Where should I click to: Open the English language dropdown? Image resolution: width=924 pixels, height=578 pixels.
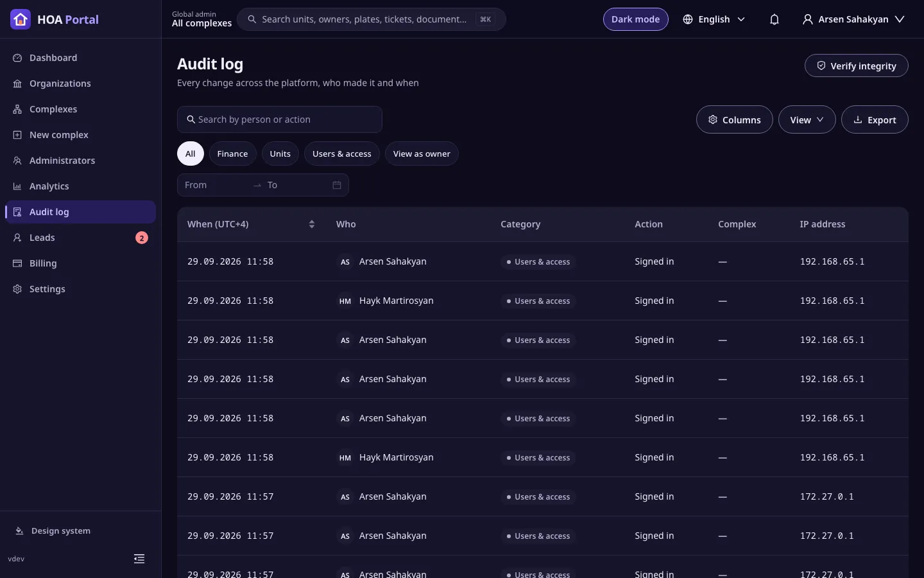pos(714,19)
